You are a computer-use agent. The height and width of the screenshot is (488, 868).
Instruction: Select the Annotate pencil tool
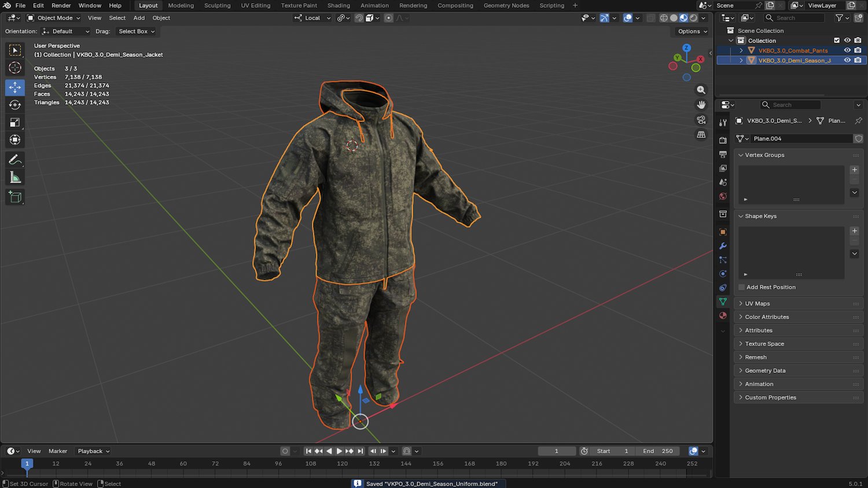[x=15, y=160]
